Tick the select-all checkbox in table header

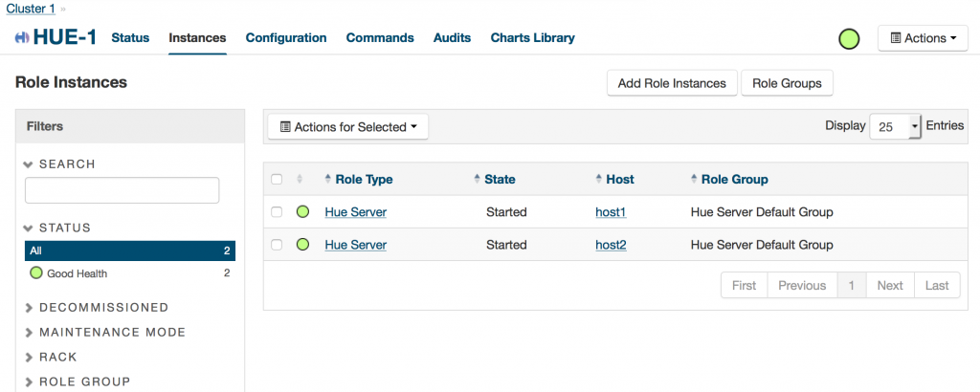pyautogui.click(x=277, y=180)
